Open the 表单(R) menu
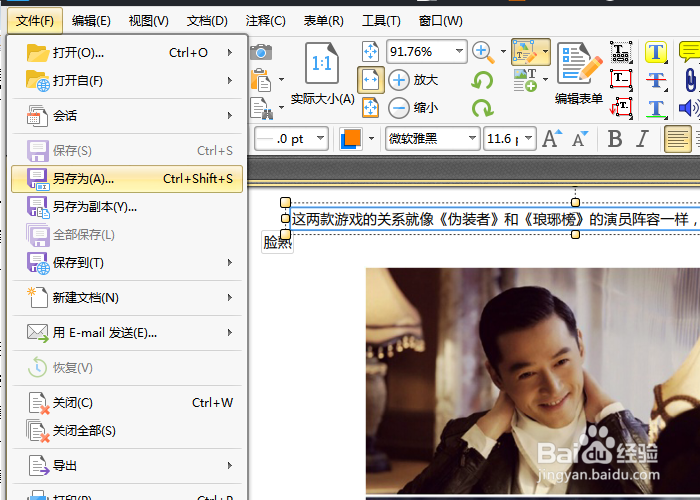This screenshot has width=700, height=500. point(324,21)
